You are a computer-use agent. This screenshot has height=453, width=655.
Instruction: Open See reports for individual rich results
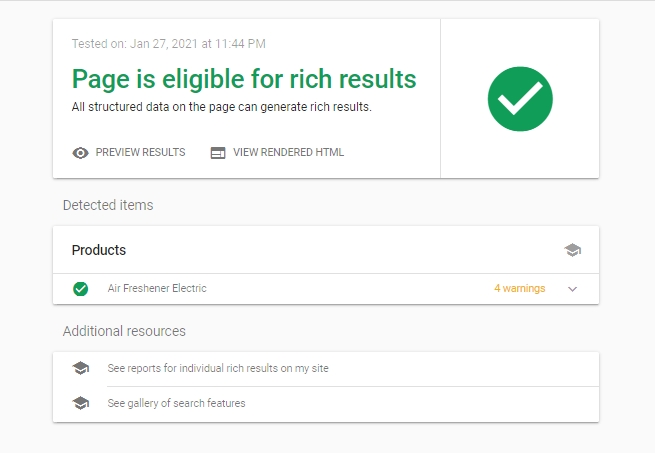tap(218, 368)
